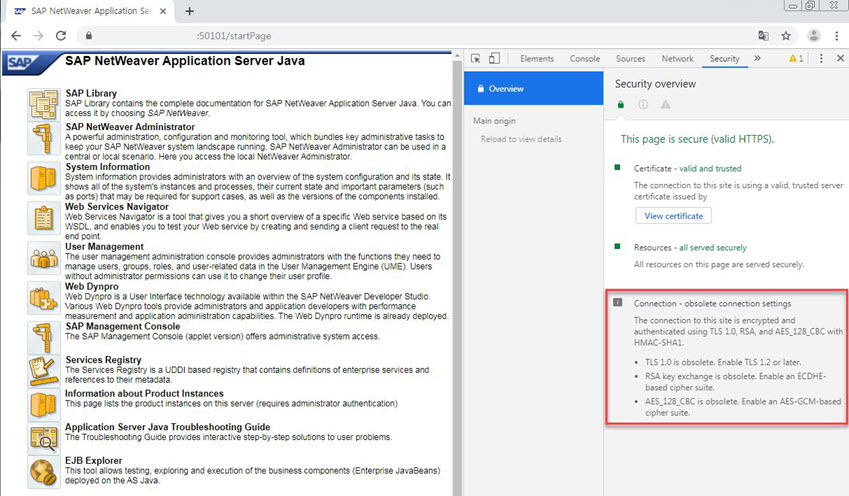Click the translate page icon
Screen dimensions: 849x496
pyautogui.click(x=763, y=36)
